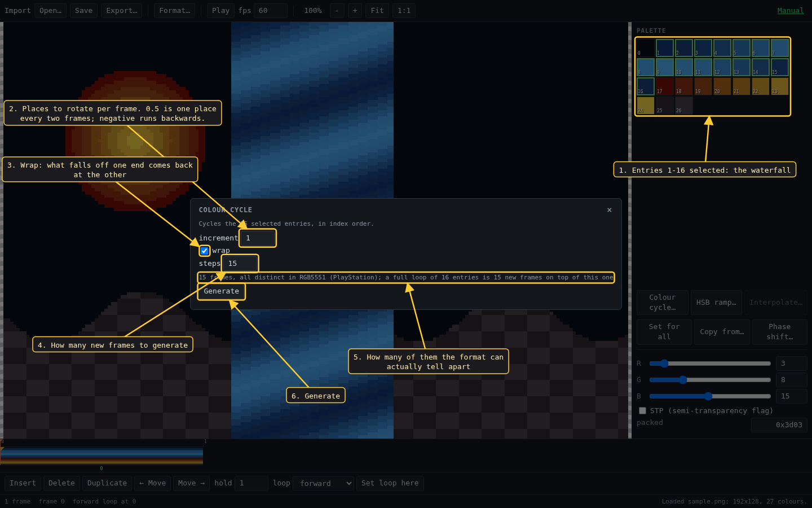Toggle STP semi-transparency flag checkbox
The height and width of the screenshot is (508, 812).
pyautogui.click(x=642, y=410)
